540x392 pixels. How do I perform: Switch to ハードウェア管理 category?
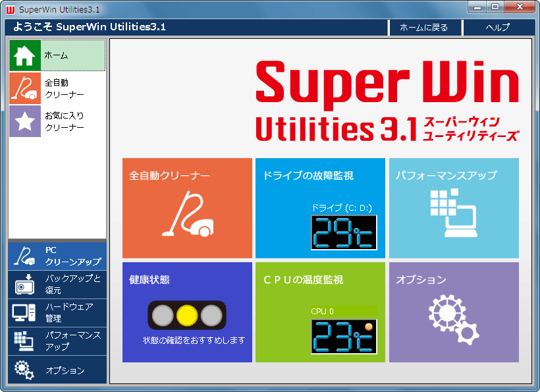tap(57, 313)
